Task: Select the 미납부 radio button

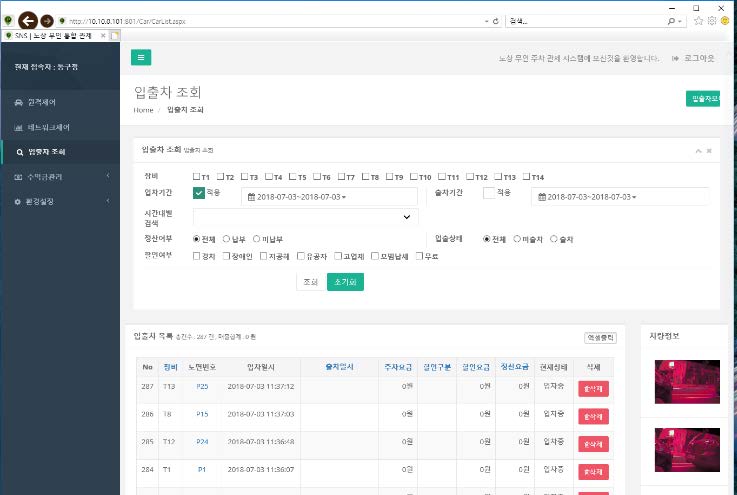Action: pos(257,239)
